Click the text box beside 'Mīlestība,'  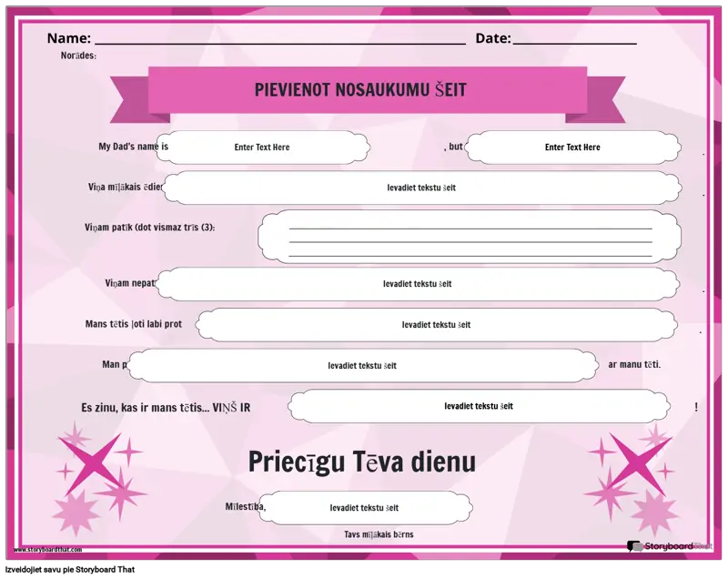364,508
